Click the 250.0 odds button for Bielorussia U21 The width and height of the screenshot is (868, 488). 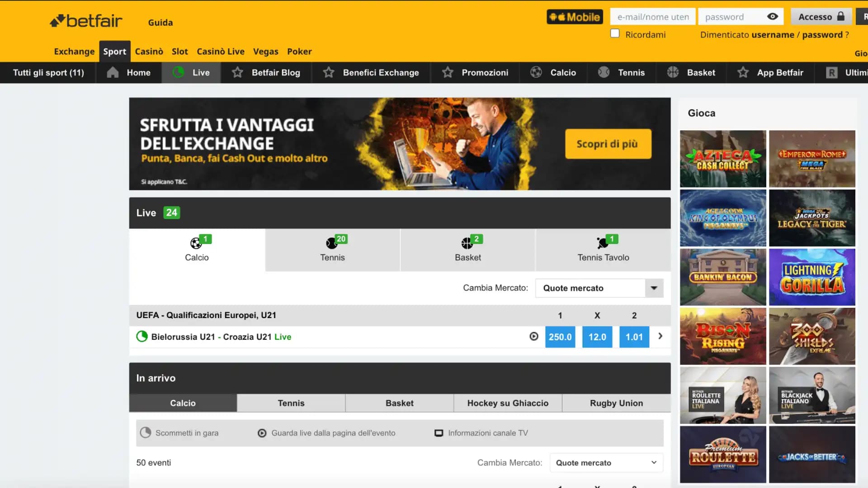point(560,337)
